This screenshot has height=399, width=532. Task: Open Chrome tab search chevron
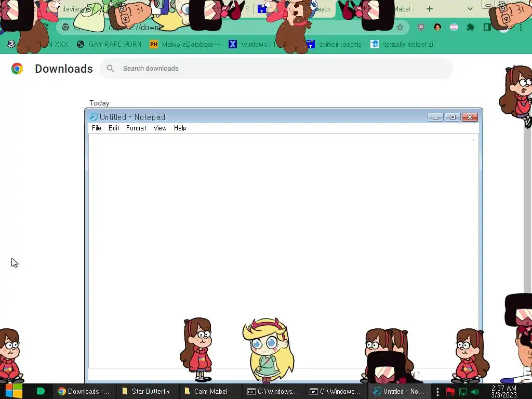[470, 9]
